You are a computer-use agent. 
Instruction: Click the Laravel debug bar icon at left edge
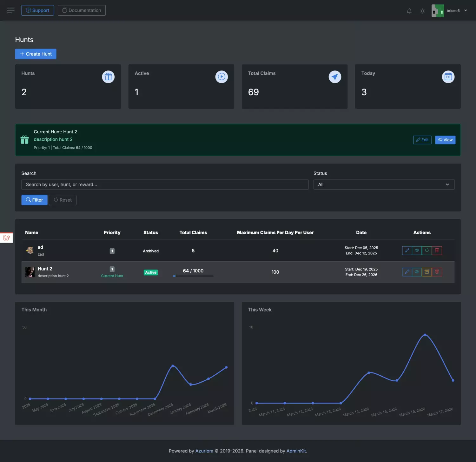click(6, 238)
